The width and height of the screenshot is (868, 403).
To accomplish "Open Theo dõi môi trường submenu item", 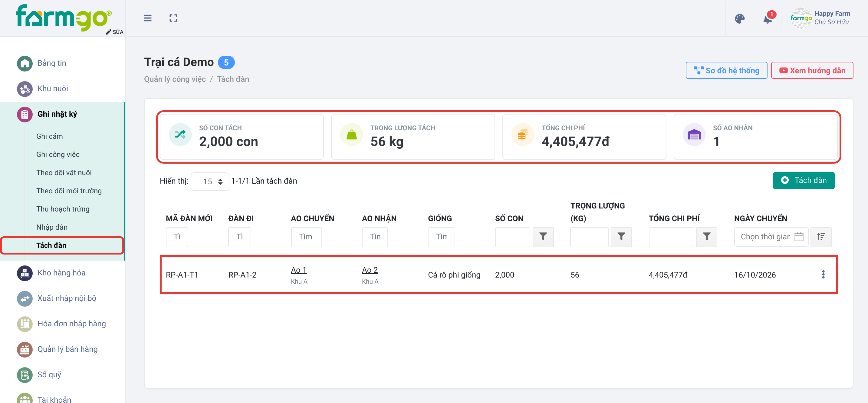I will [x=69, y=191].
